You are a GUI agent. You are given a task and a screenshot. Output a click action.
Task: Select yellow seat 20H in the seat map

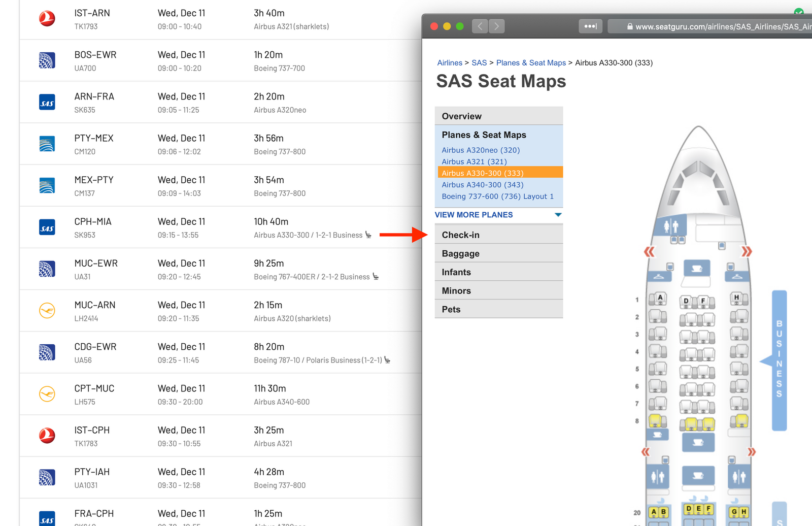pos(743,513)
